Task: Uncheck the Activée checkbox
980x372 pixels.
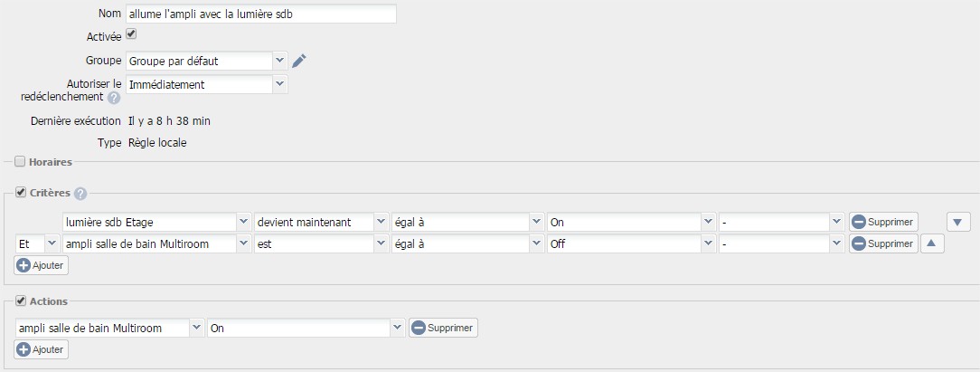Action: pos(131,33)
